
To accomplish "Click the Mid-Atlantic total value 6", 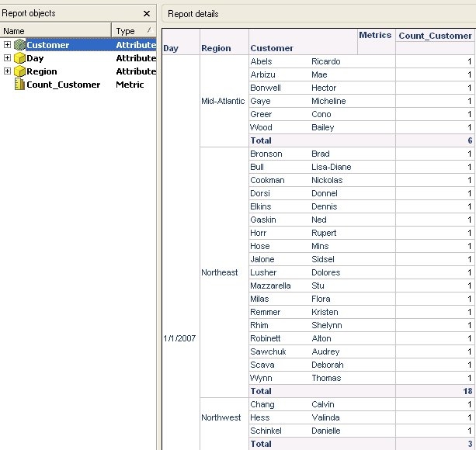I will point(470,140).
